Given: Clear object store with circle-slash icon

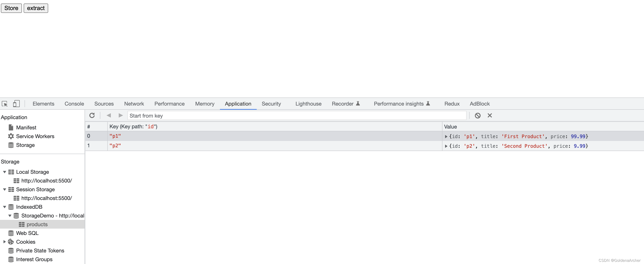Looking at the screenshot, I should [x=478, y=115].
